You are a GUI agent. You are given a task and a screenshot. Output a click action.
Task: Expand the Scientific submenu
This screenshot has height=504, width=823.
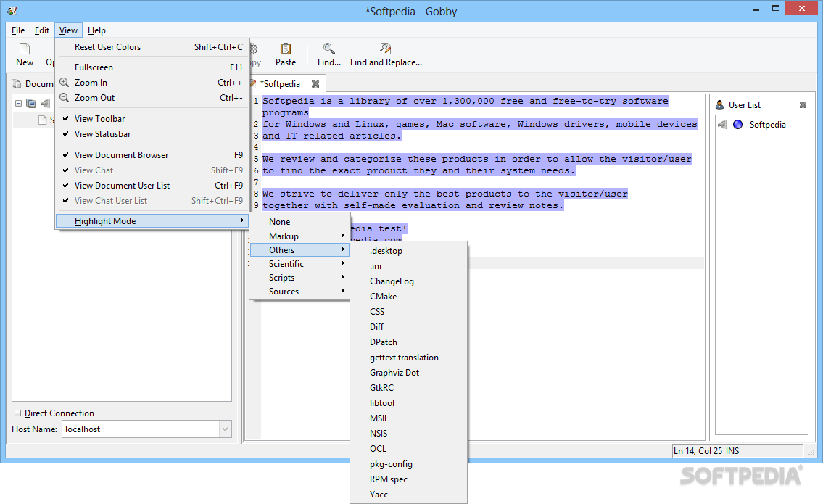click(x=299, y=263)
